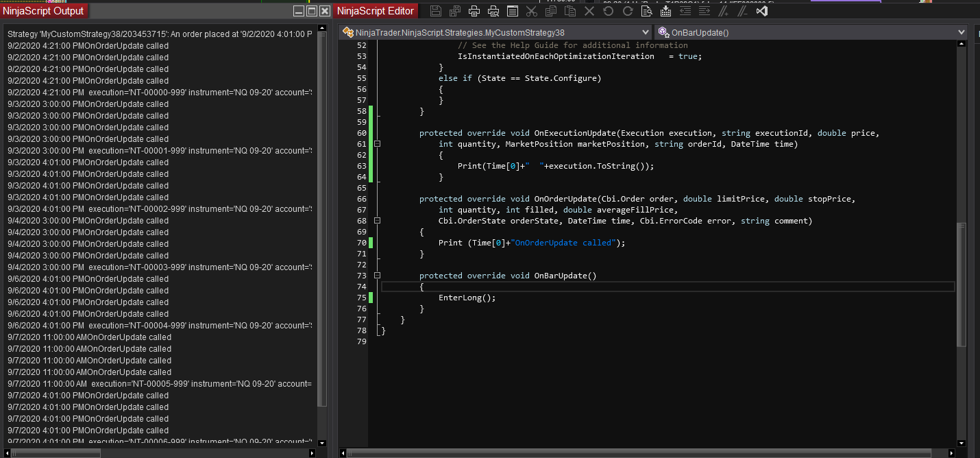This screenshot has width=980, height=458.
Task: Click the Delete X toolbar icon
Action: tap(589, 11)
